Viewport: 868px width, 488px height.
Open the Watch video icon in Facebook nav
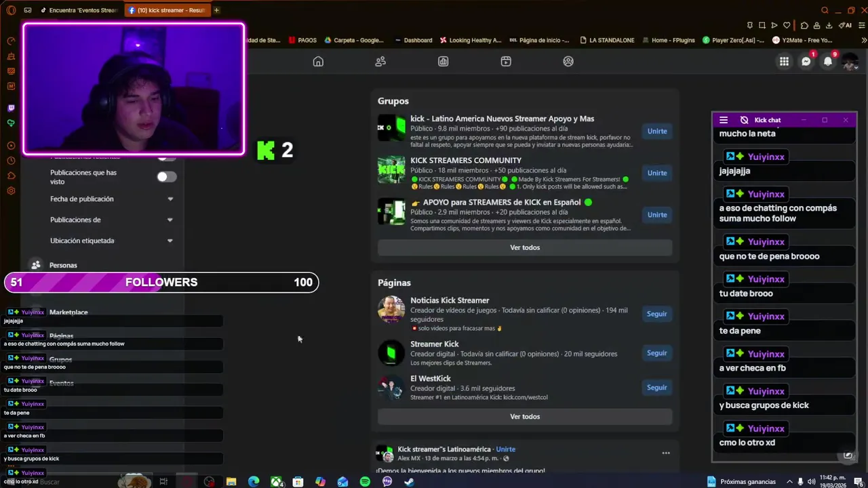pyautogui.click(x=506, y=61)
